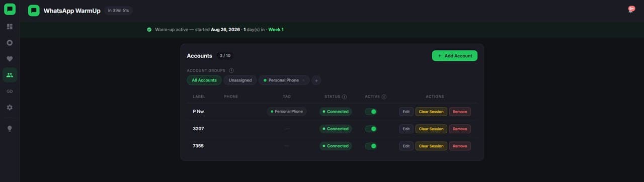Click the Accounts panel heading
Image resolution: width=644 pixels, height=182 pixels.
(199, 56)
